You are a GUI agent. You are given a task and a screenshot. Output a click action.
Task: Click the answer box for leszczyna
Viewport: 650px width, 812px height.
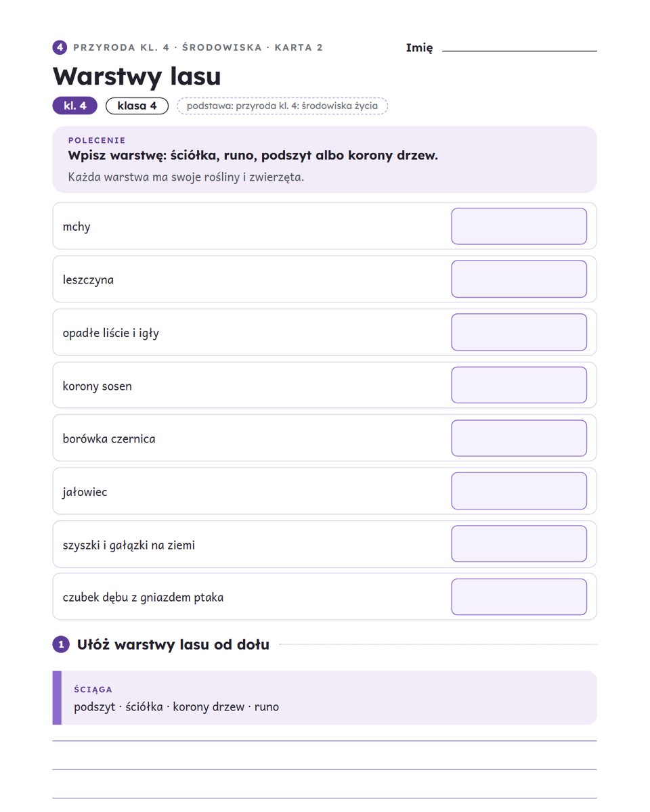point(519,279)
